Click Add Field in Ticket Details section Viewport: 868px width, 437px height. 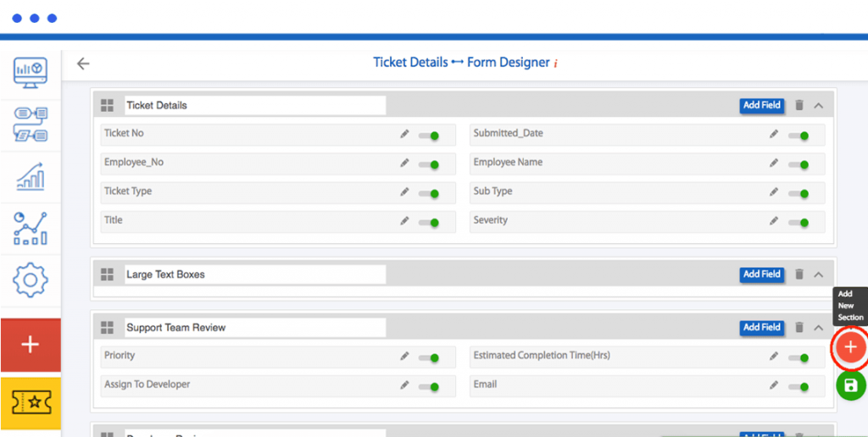pos(761,106)
